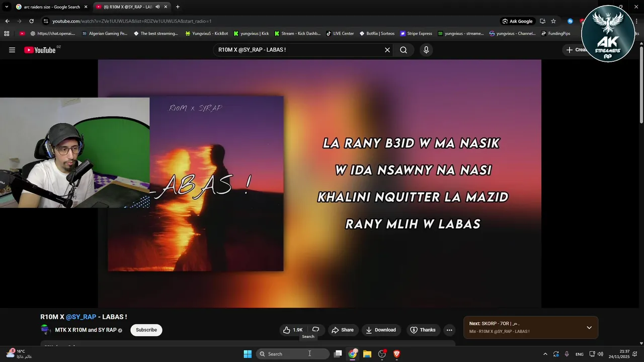Subscribe to MTK X R10M channel
644x362 pixels.
tap(146, 330)
